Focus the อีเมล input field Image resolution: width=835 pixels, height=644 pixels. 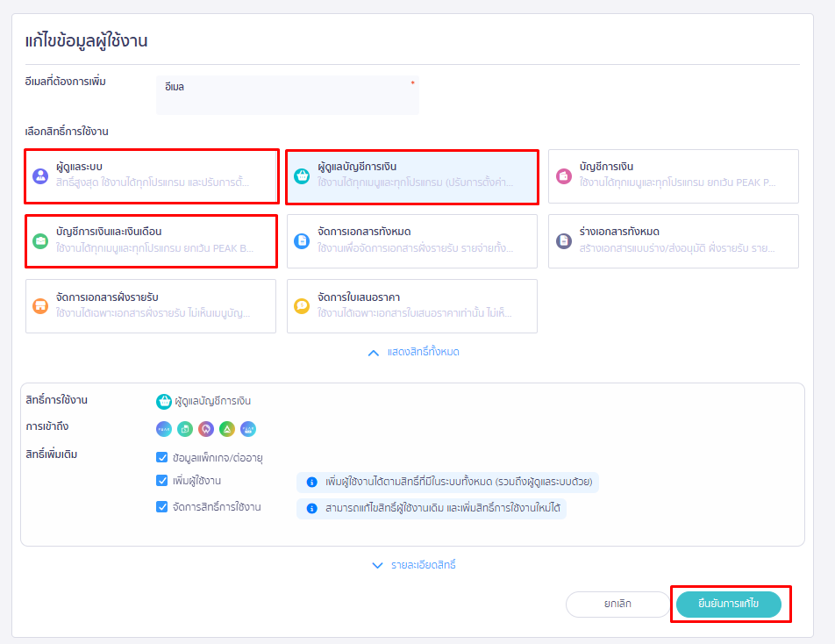pos(287,95)
